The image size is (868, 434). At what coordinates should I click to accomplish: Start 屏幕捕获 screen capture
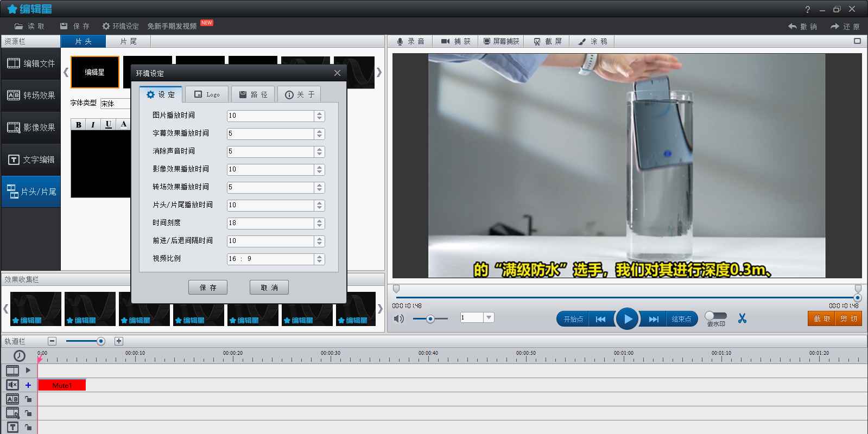pyautogui.click(x=501, y=41)
